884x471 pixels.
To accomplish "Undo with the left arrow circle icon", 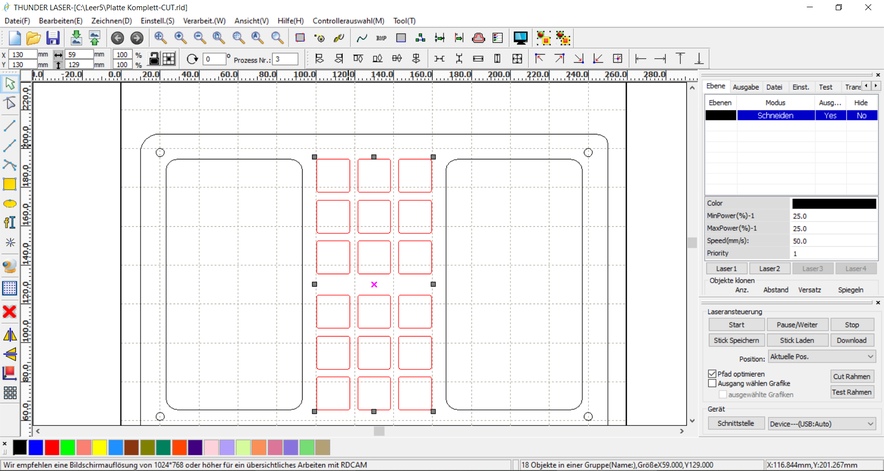I will click(117, 38).
